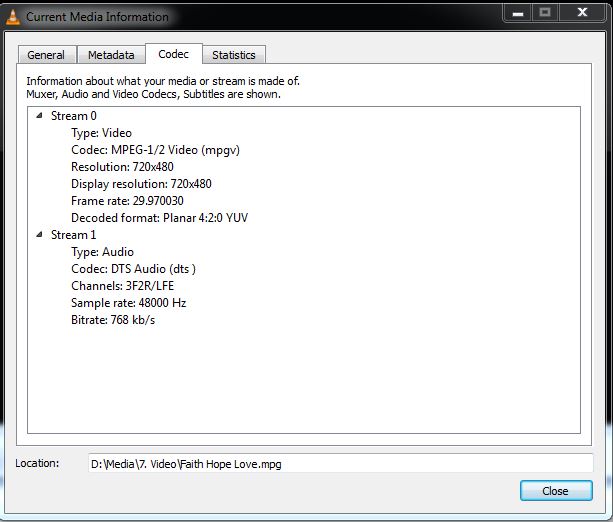Viewport: 613px width, 522px height.
Task: Click the Close button
Action: point(556,491)
